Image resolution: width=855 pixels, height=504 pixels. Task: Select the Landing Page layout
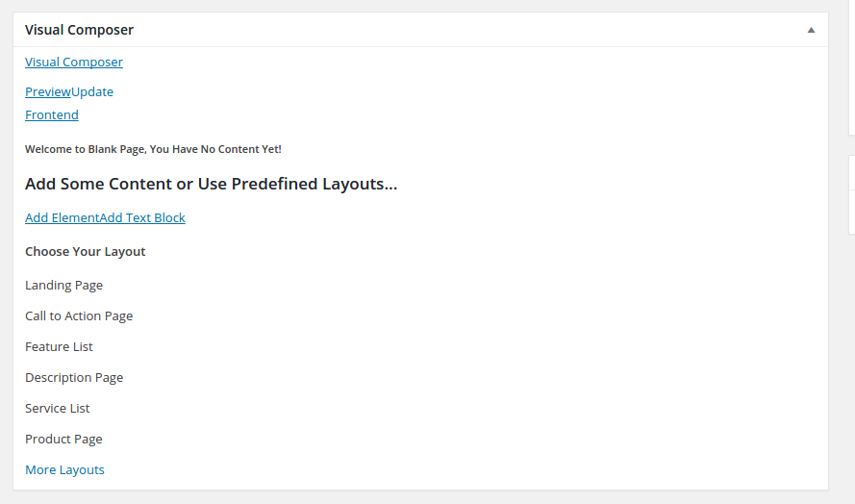click(63, 286)
